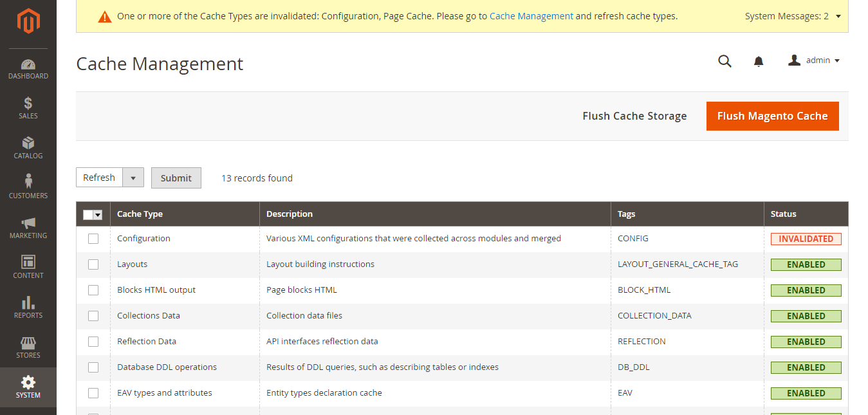Tick the Configuration cache checkbox
The height and width of the screenshot is (415, 868).
[93, 239]
